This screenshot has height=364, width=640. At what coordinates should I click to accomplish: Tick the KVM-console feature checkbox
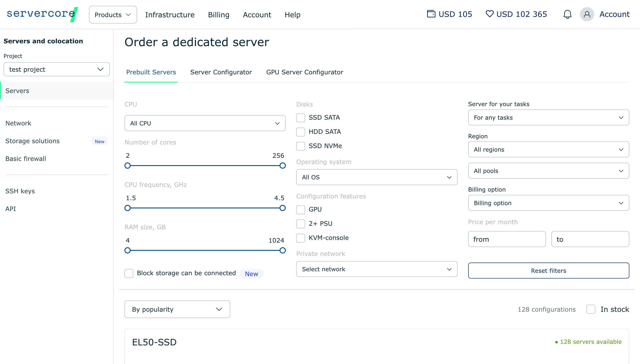tap(300, 238)
